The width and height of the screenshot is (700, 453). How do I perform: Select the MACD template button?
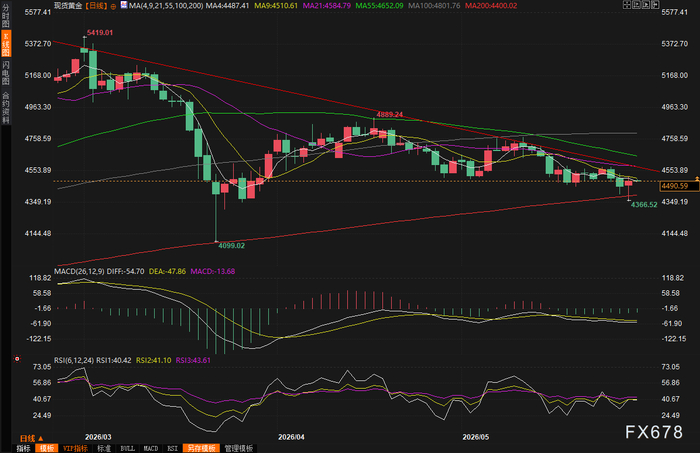151,448
